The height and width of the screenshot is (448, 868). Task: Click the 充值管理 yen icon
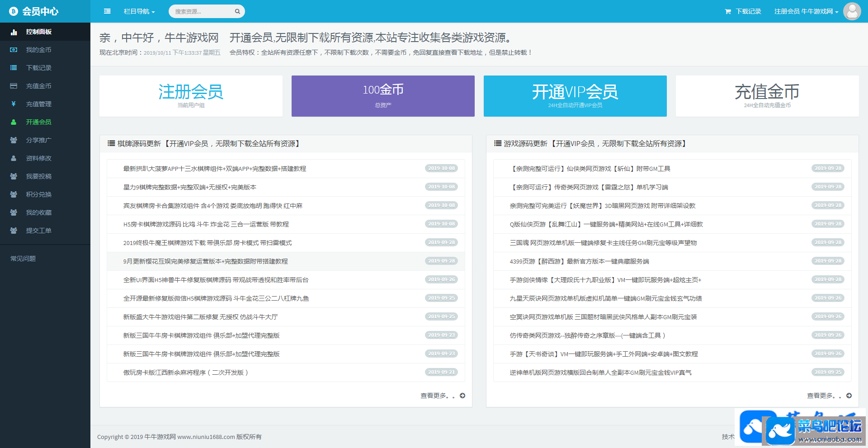[14, 104]
